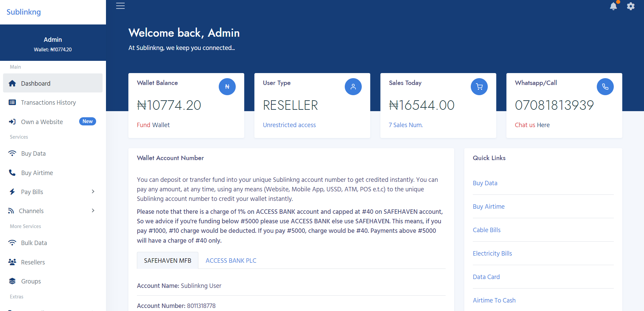
Task: Toggle the hamburger sidebar menu
Action: pos(121,6)
